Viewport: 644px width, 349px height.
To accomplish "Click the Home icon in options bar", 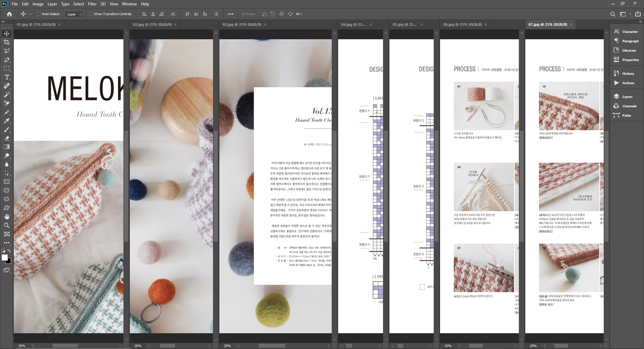I will point(9,14).
